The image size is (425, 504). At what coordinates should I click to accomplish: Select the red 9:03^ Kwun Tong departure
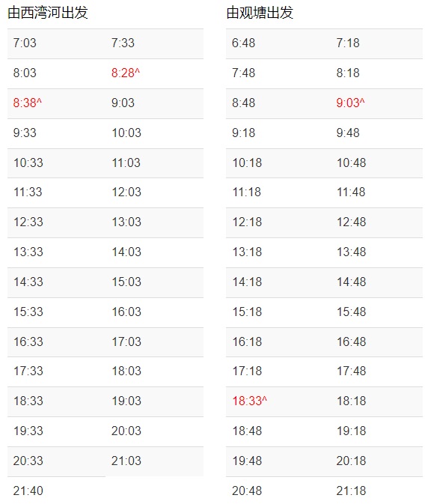coord(350,103)
